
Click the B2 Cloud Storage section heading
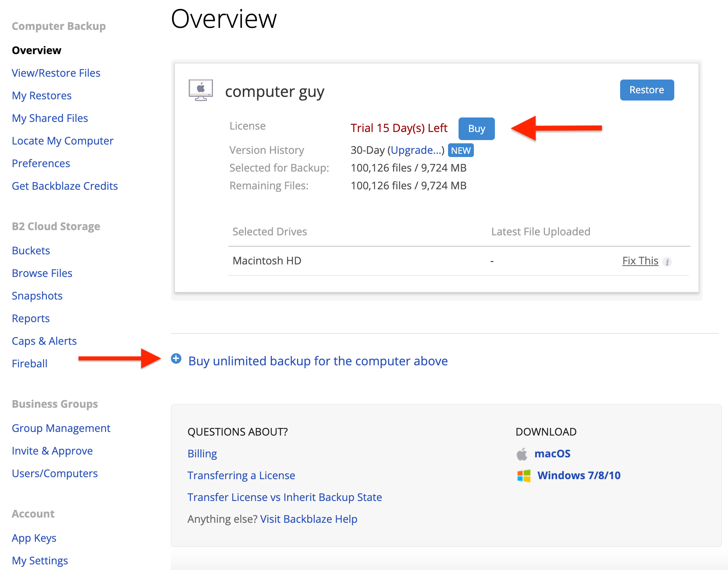pos(56,226)
